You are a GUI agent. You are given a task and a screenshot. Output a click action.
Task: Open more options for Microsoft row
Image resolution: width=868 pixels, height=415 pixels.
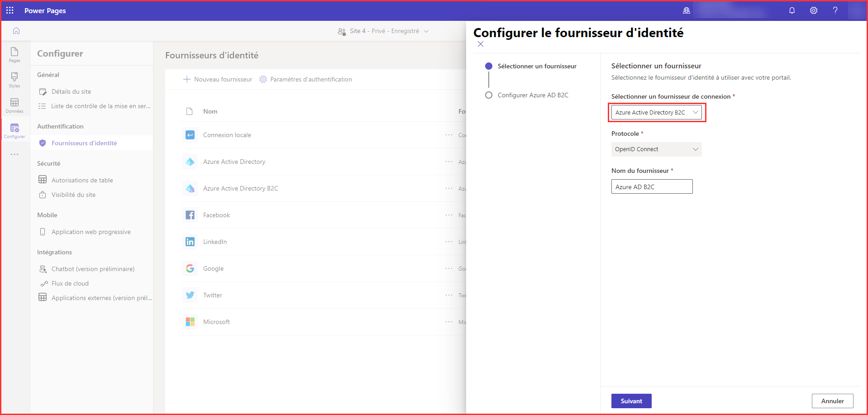point(449,322)
